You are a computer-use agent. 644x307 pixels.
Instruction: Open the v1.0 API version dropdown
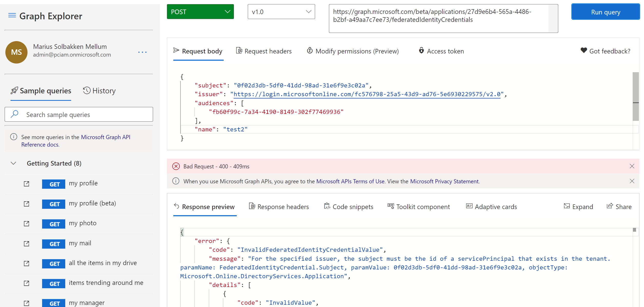(x=281, y=12)
